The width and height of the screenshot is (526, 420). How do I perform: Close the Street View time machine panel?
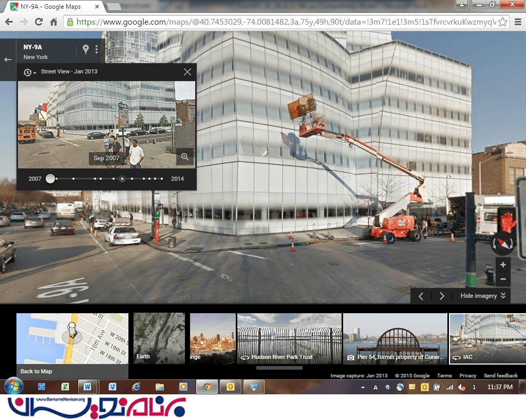click(x=187, y=72)
